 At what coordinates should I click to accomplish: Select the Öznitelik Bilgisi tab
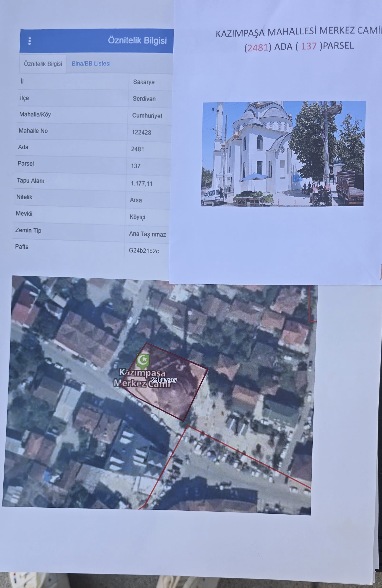tap(43, 64)
